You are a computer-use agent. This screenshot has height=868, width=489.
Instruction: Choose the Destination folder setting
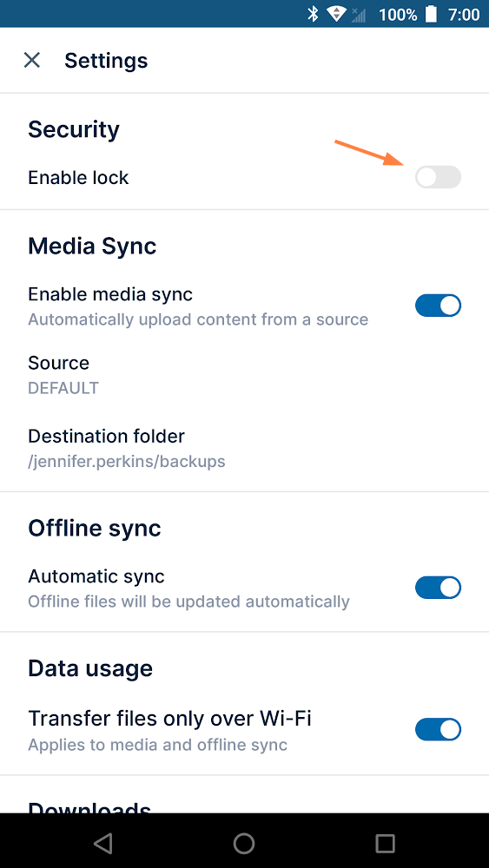tap(244, 448)
